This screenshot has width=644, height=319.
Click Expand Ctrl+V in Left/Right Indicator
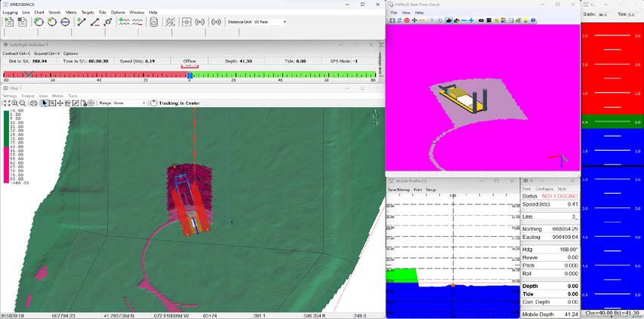[47, 54]
